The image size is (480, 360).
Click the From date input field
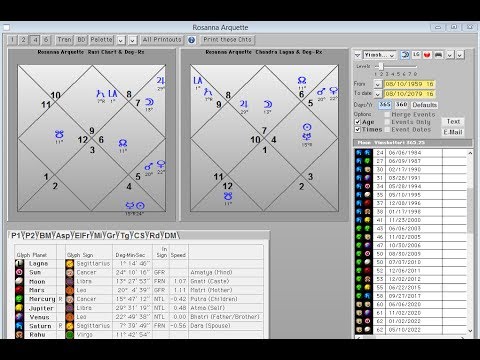409,84
